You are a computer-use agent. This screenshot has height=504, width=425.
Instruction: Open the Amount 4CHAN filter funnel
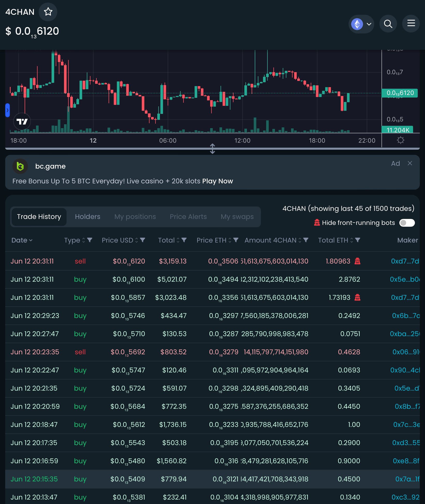click(x=306, y=240)
